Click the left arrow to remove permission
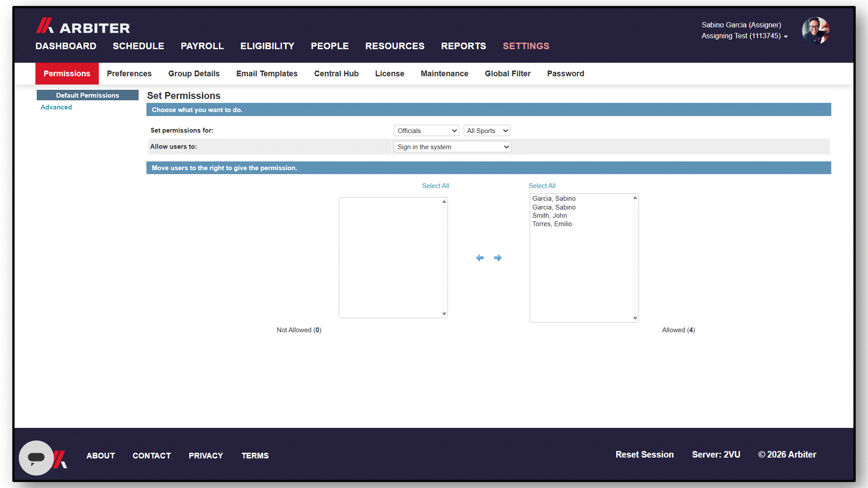Screen dimensions: 868x488 pyautogui.click(x=480, y=258)
